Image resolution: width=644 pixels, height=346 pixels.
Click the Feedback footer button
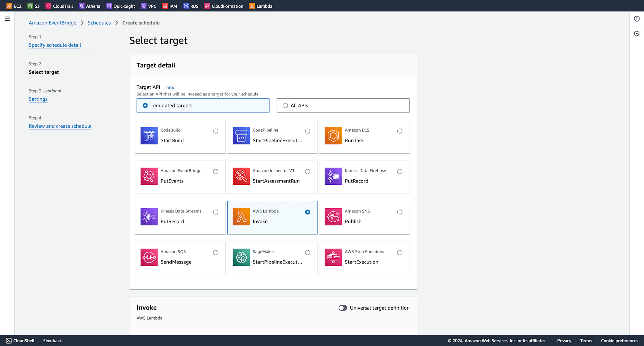52,341
